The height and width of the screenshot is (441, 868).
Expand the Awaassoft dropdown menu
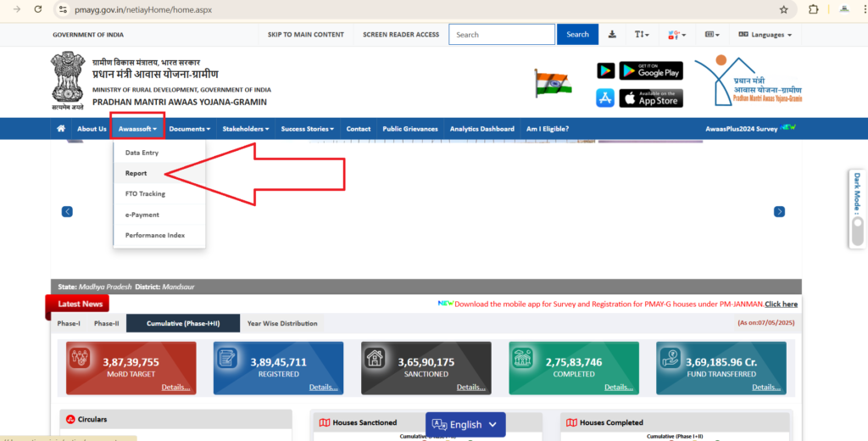coord(137,129)
